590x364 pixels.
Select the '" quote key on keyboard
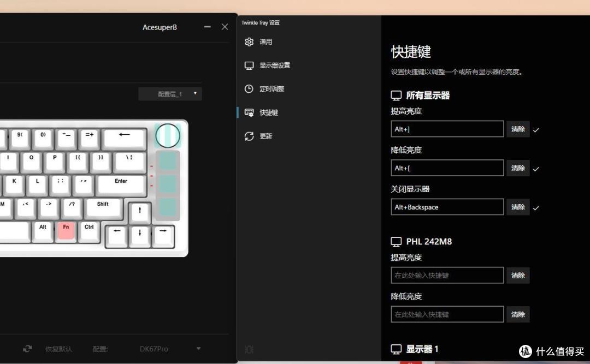[84, 184]
